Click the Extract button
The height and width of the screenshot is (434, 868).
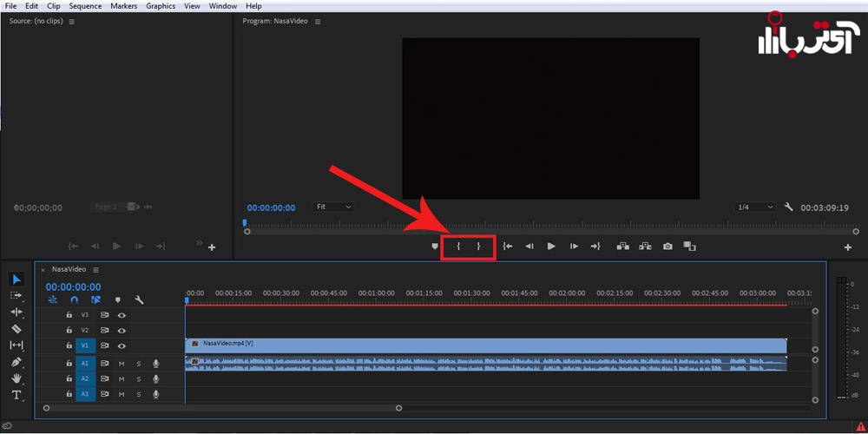pos(645,247)
